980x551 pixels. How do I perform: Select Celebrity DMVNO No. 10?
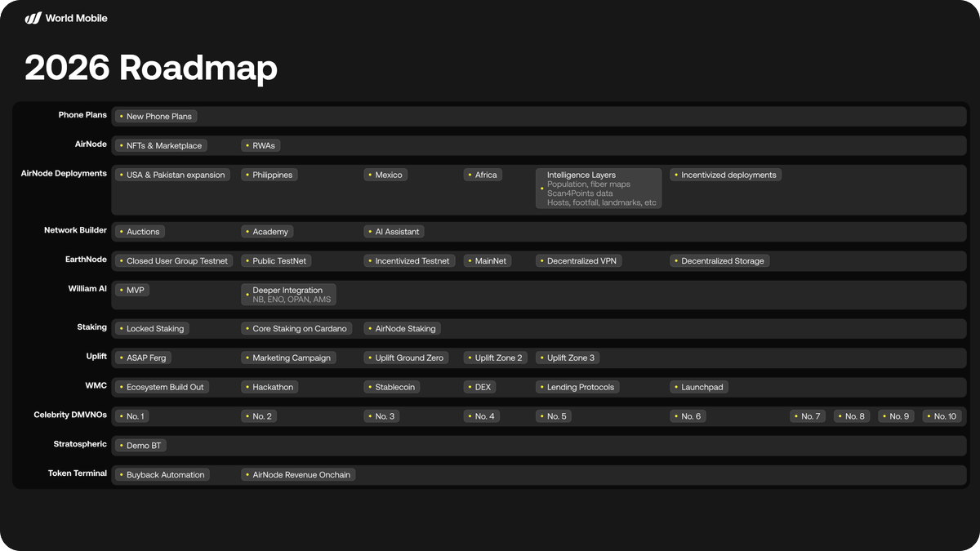[942, 417]
